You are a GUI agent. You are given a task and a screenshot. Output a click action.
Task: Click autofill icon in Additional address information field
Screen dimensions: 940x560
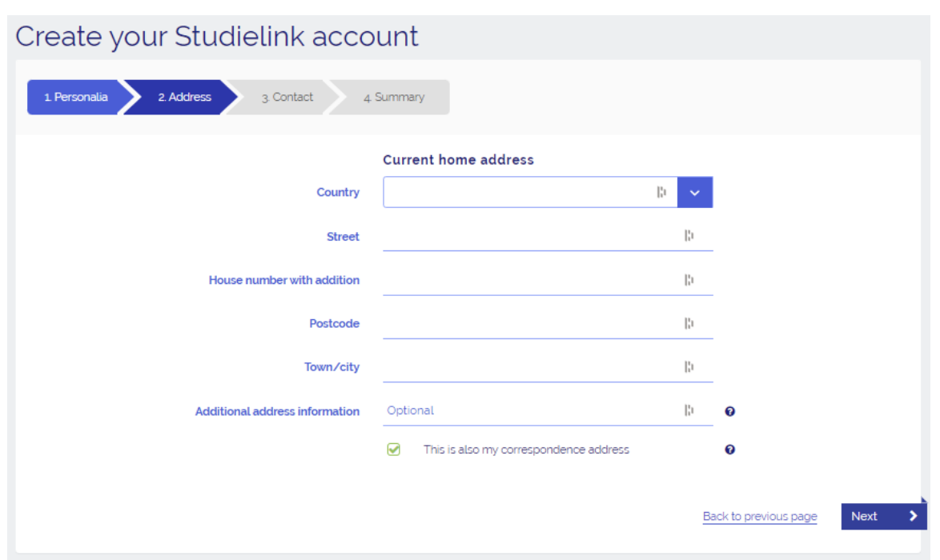tap(689, 410)
